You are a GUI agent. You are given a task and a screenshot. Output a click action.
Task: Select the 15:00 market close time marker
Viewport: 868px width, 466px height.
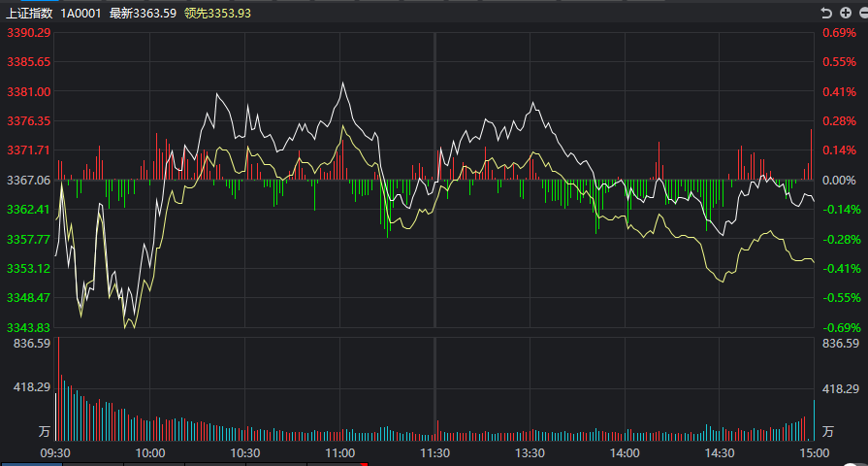click(813, 453)
